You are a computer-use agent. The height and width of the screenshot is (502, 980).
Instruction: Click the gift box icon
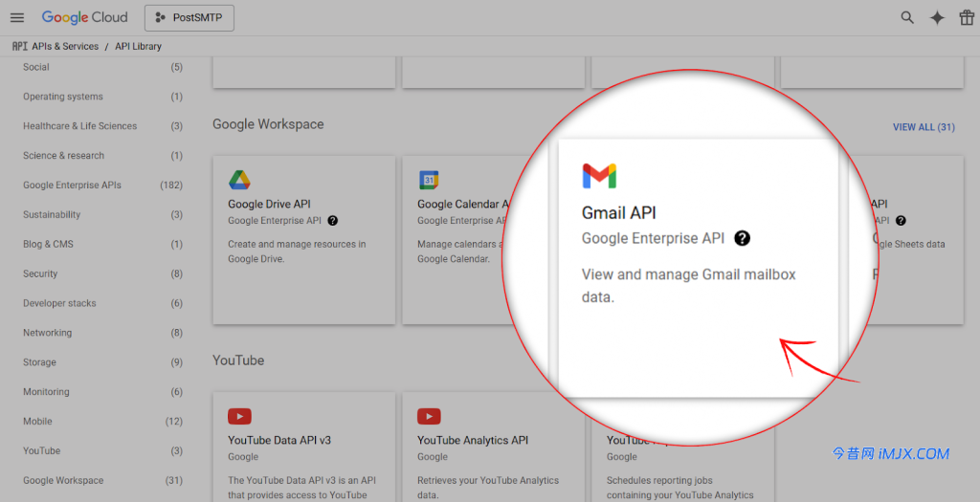tap(967, 17)
